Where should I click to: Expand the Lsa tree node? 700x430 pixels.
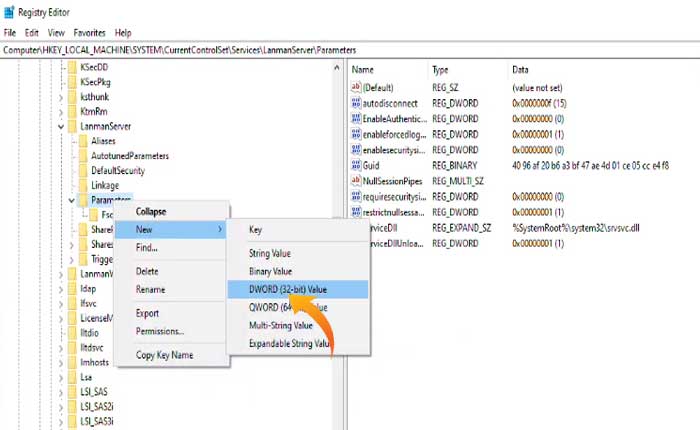tap(61, 377)
